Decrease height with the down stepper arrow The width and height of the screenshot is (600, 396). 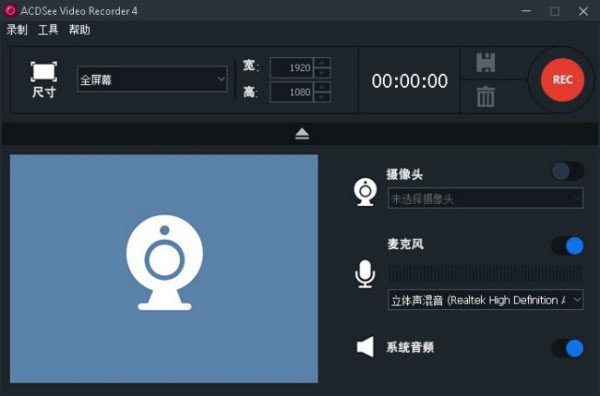322,97
